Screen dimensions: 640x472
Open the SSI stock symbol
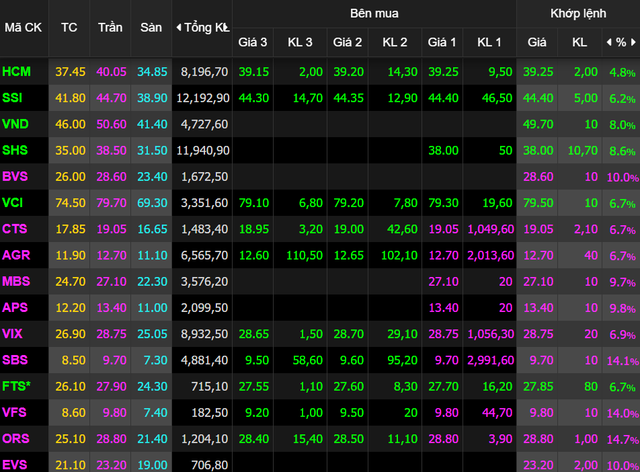pyautogui.click(x=14, y=98)
